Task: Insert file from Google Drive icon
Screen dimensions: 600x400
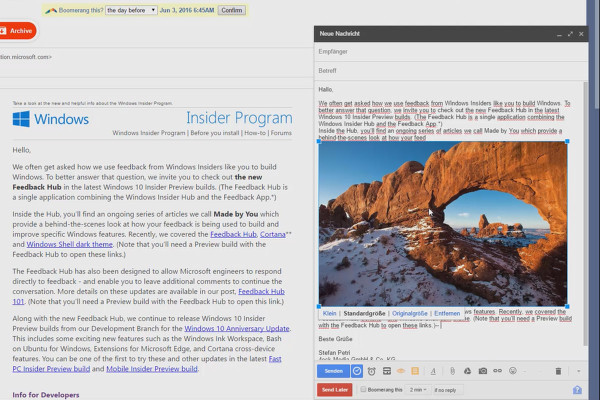Action: pyautogui.click(x=467, y=371)
